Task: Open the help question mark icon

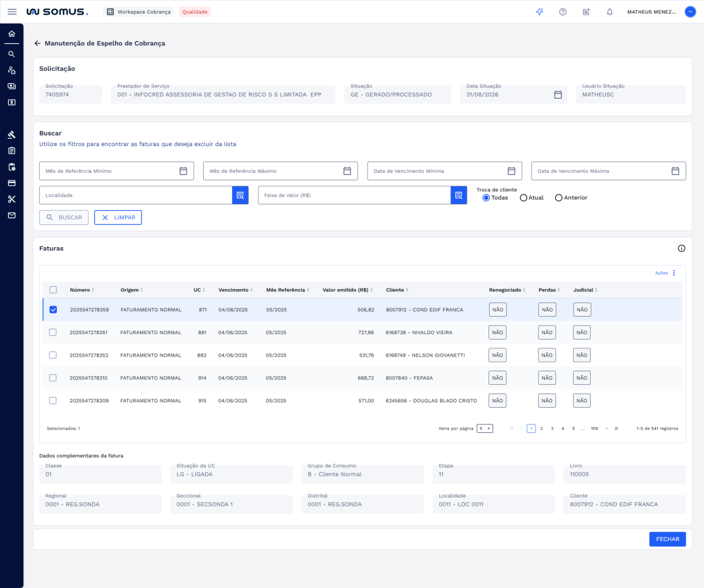Action: pos(562,12)
